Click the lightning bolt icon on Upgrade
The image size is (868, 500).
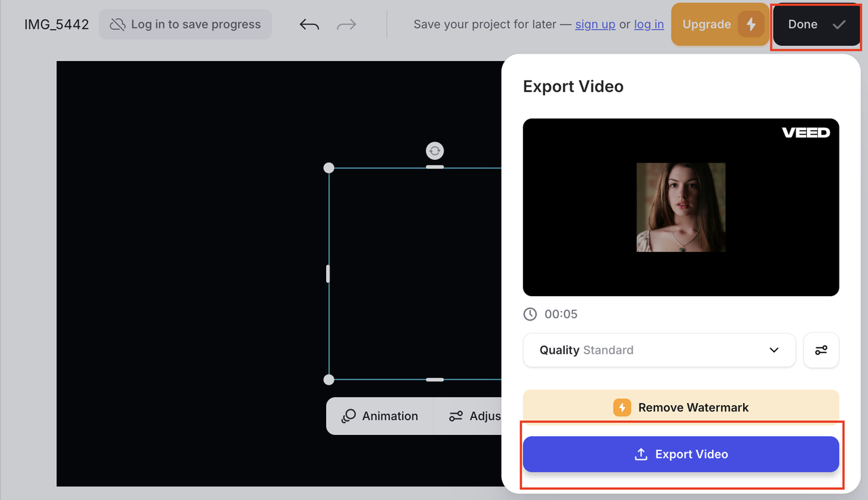click(x=751, y=24)
